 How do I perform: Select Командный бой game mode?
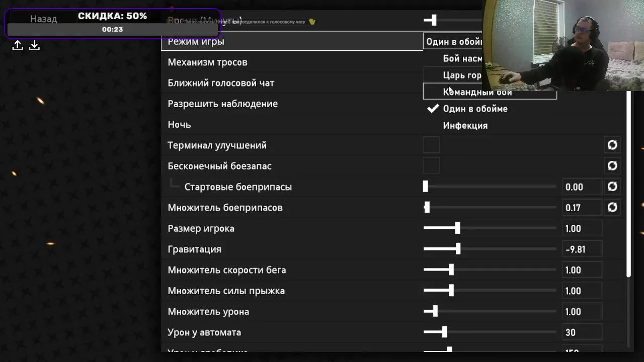[490, 92]
